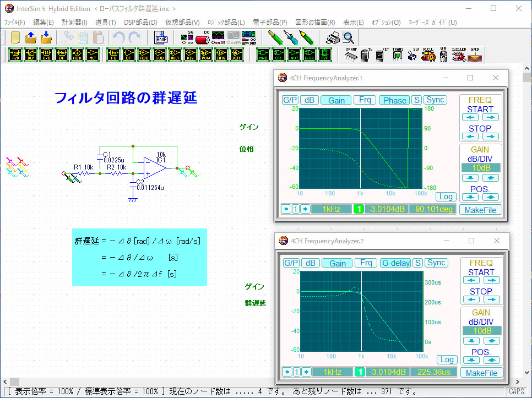
Task: Open the ユーザーズガイド(U) menu
Action: pyautogui.click(x=432, y=23)
